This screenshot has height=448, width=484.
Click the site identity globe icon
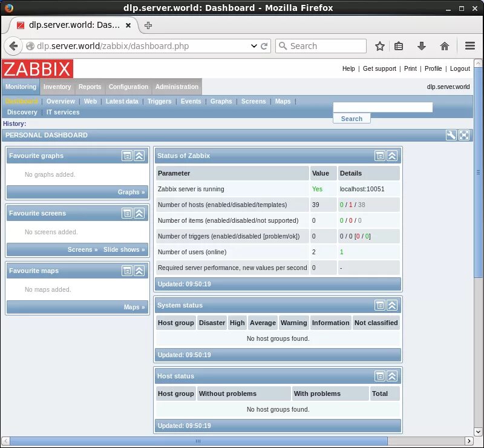pos(30,46)
